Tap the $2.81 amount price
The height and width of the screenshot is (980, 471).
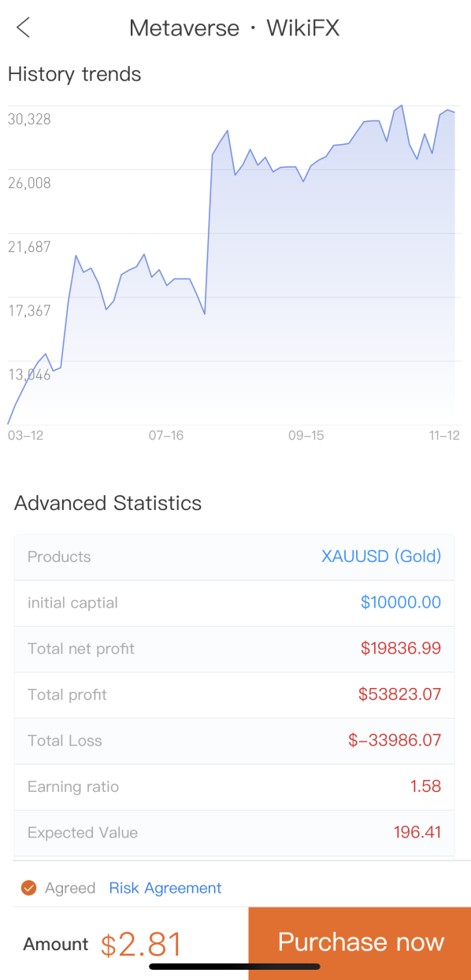coord(142,944)
